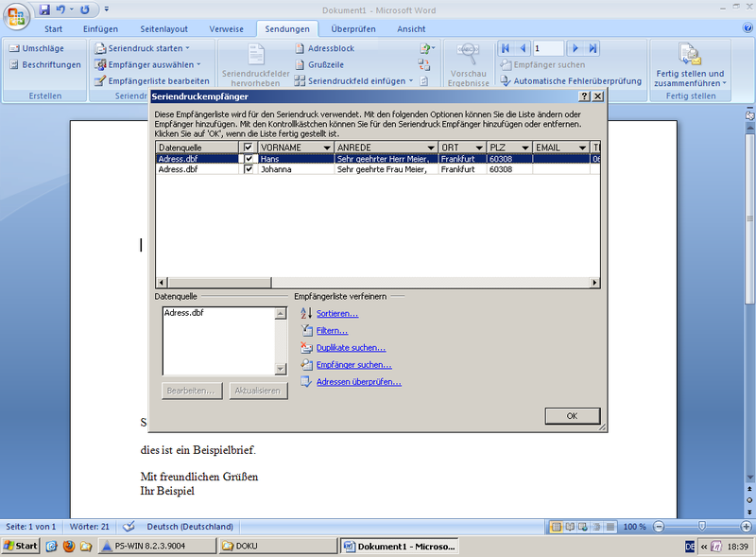Image resolution: width=756 pixels, height=557 pixels.
Task: Switch to the Seitenlayout ribbon tab
Action: pos(163,29)
